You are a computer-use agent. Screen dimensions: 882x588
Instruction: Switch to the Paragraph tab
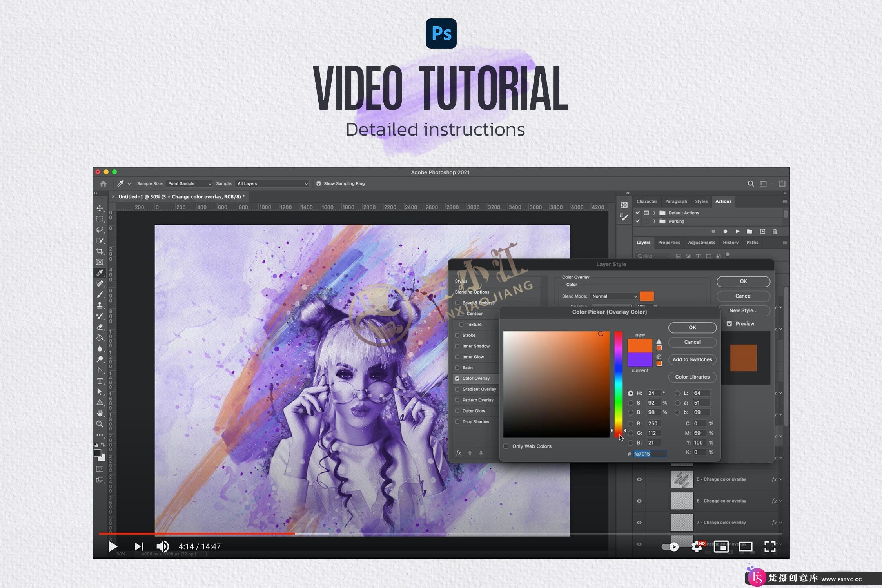click(x=676, y=201)
